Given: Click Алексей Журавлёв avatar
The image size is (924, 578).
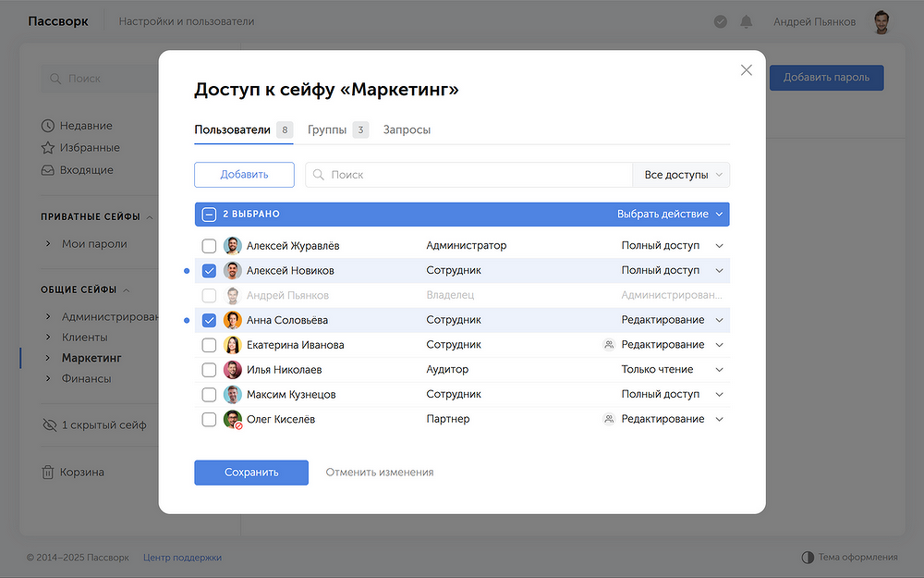Looking at the screenshot, I should click(233, 246).
